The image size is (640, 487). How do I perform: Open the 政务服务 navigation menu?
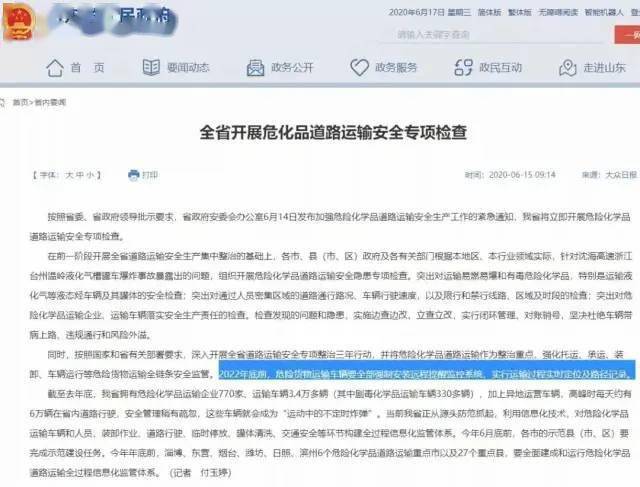coord(396,68)
